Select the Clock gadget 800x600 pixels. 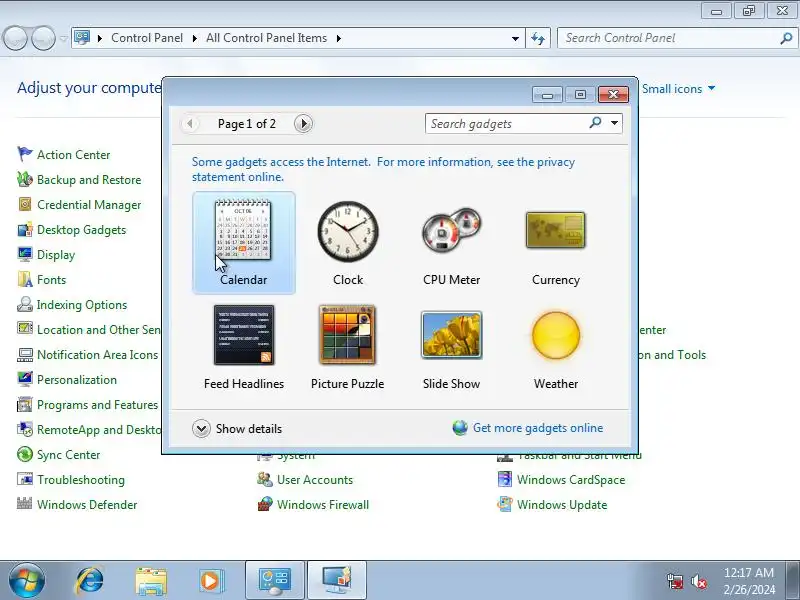[348, 242]
